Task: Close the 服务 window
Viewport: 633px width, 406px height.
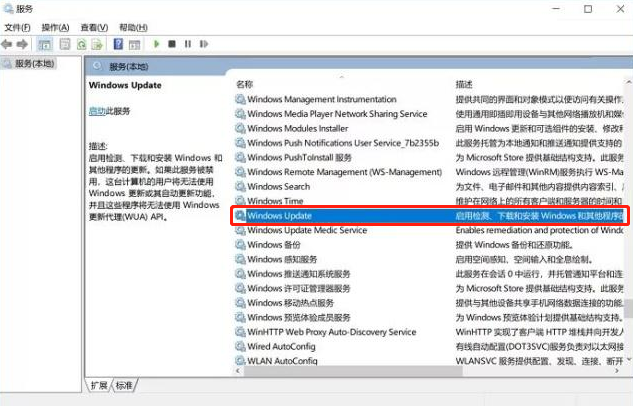Action: 620,8
